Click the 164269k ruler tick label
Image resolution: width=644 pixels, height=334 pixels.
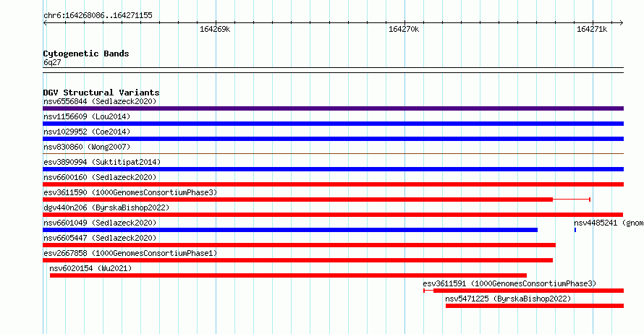[215, 29]
